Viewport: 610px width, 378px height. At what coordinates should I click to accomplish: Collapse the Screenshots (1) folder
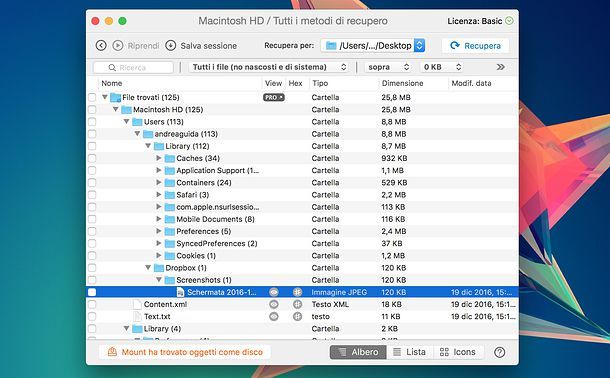click(x=159, y=280)
